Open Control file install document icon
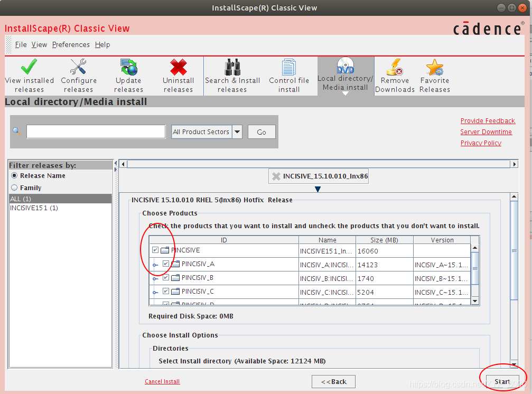 [289, 67]
